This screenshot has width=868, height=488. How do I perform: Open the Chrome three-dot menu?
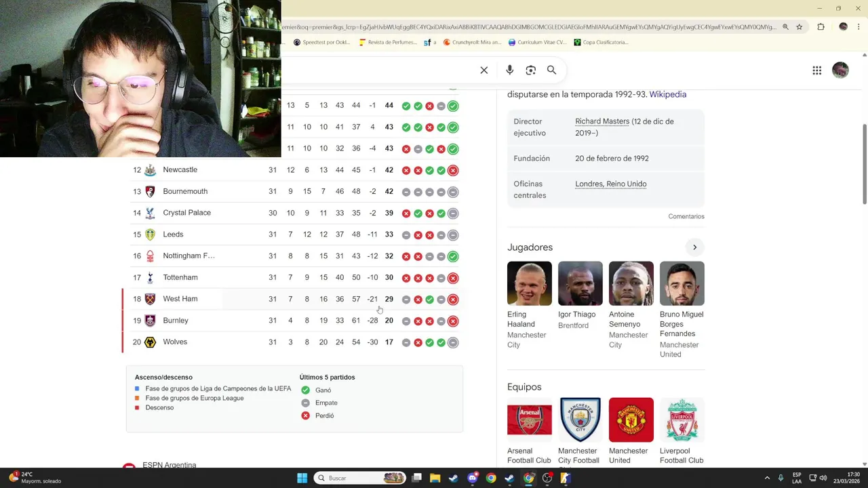[859, 27]
